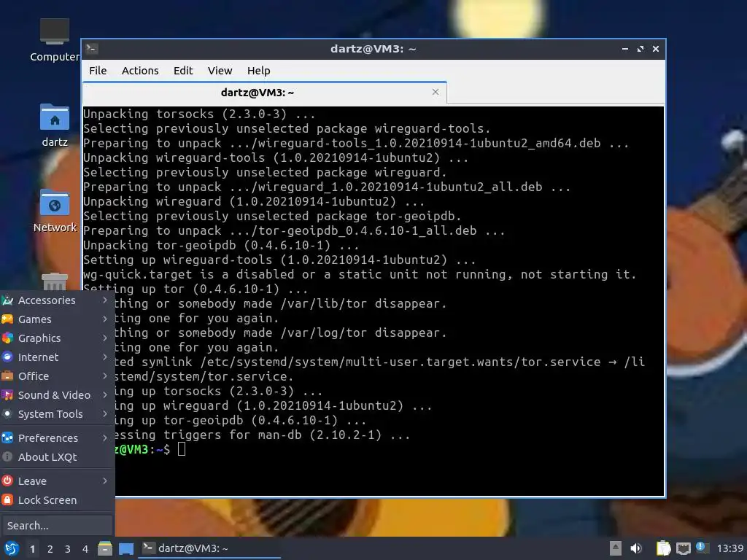This screenshot has height=560, width=747.
Task: Click the update notification tray icon
Action: pyautogui.click(x=702, y=548)
